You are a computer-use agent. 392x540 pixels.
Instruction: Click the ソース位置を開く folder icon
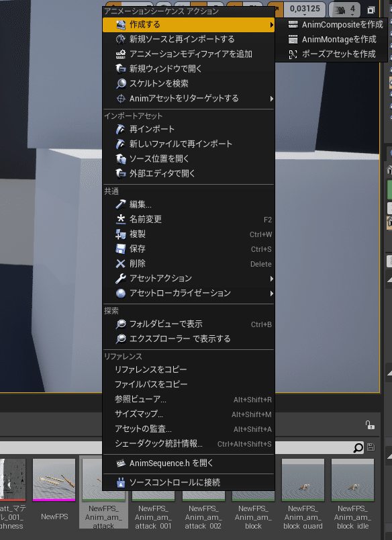(120, 159)
